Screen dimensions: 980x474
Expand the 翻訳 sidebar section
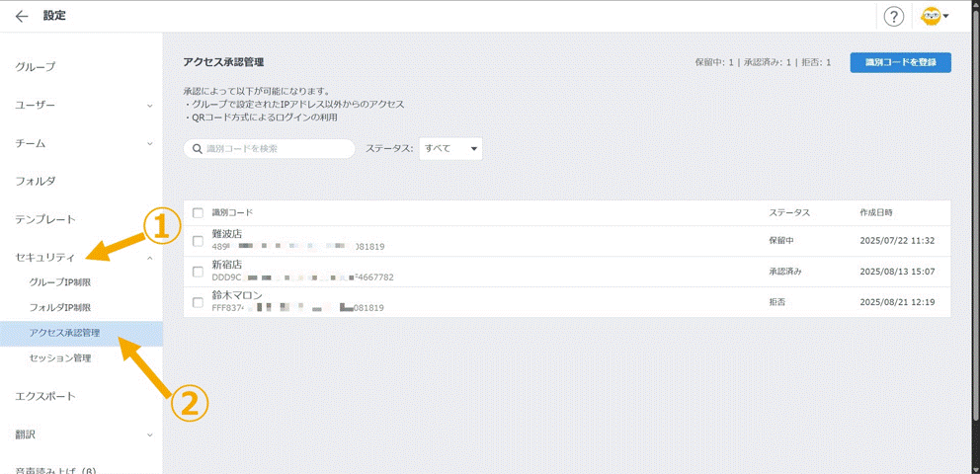149,434
